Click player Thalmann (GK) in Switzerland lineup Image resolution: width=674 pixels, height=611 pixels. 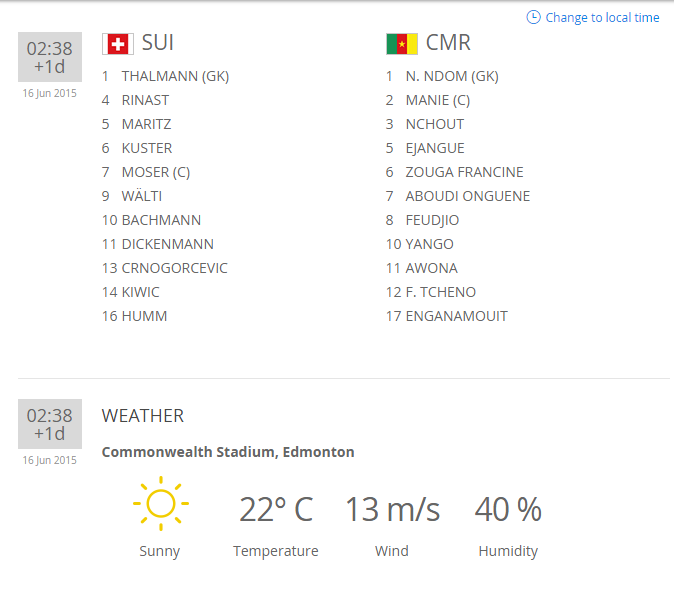pos(175,76)
